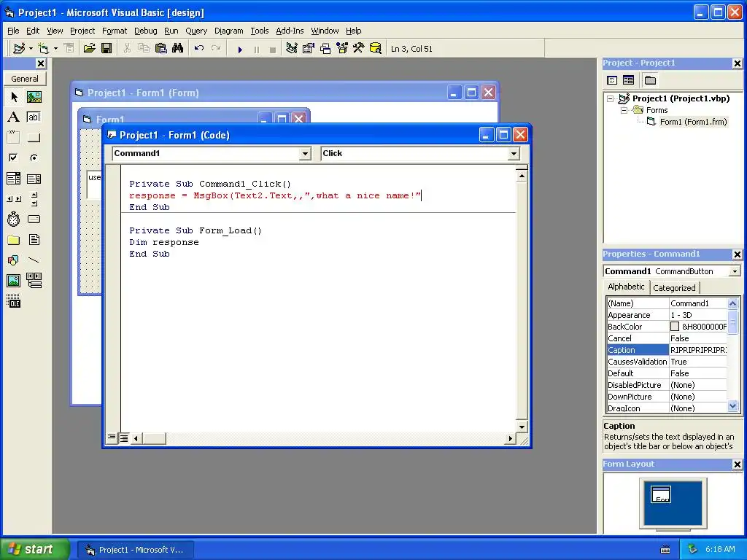Viewport: 747px width, 560px height.
Task: Click the Save Project toolbar icon
Action: [x=107, y=49]
